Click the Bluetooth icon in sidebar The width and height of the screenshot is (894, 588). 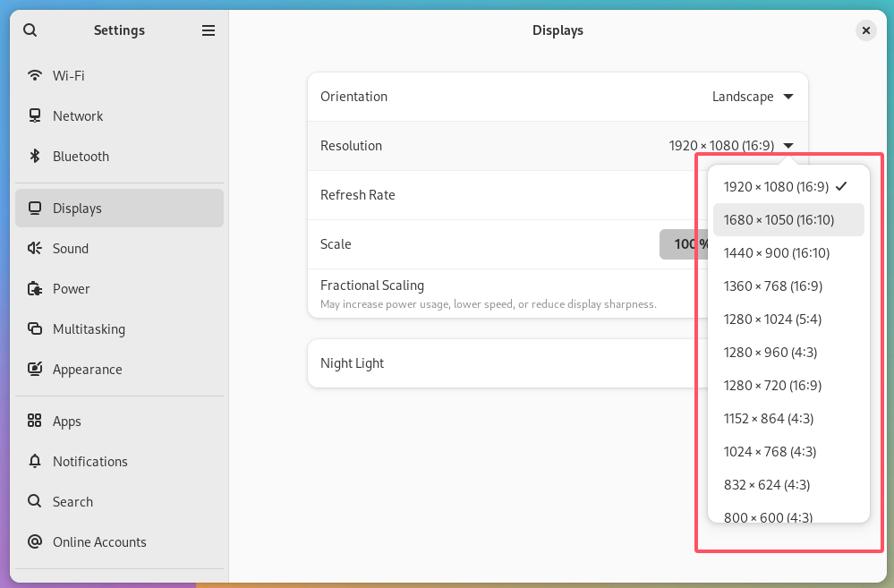pos(35,157)
